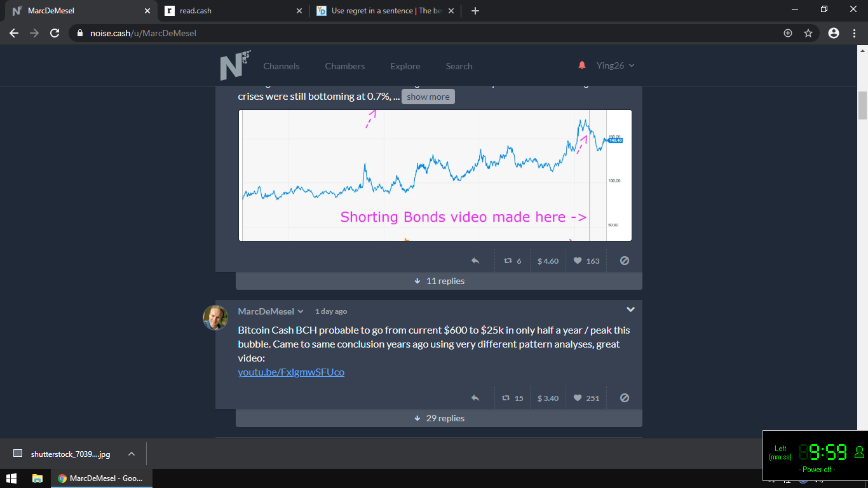Switch to the MarcDeMesel browser tab
The image size is (868, 488).
click(81, 11)
